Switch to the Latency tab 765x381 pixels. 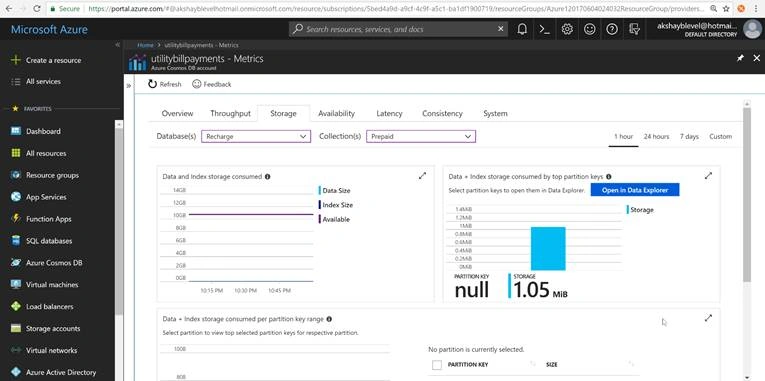[389, 113]
